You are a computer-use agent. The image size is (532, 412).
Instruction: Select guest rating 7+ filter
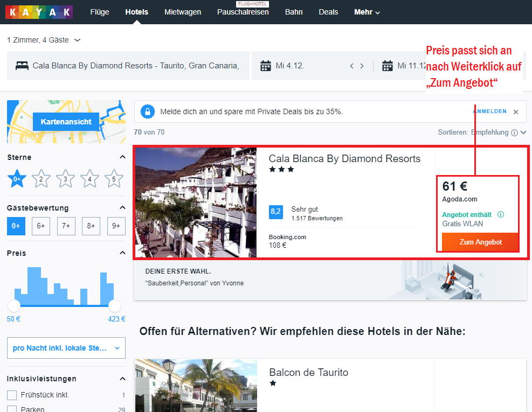(66, 226)
